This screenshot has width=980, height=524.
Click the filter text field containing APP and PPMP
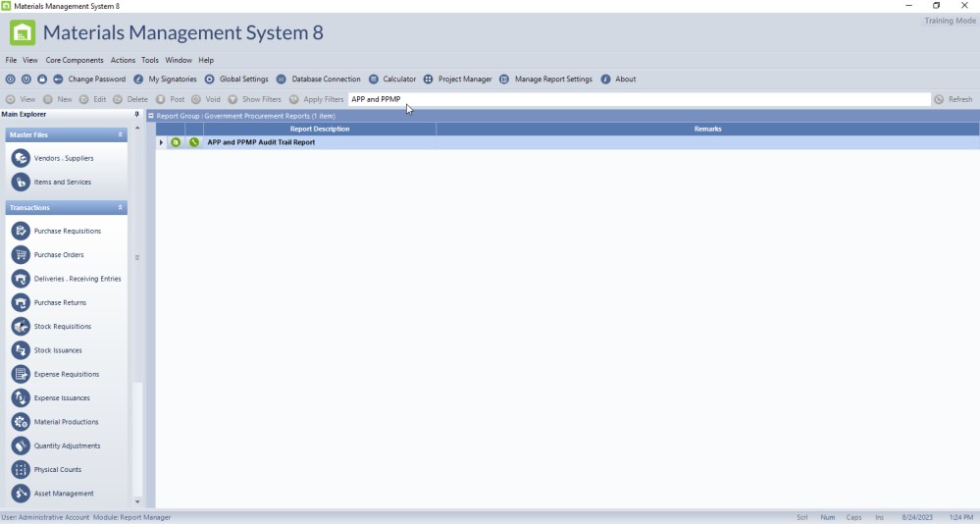[x=638, y=99]
